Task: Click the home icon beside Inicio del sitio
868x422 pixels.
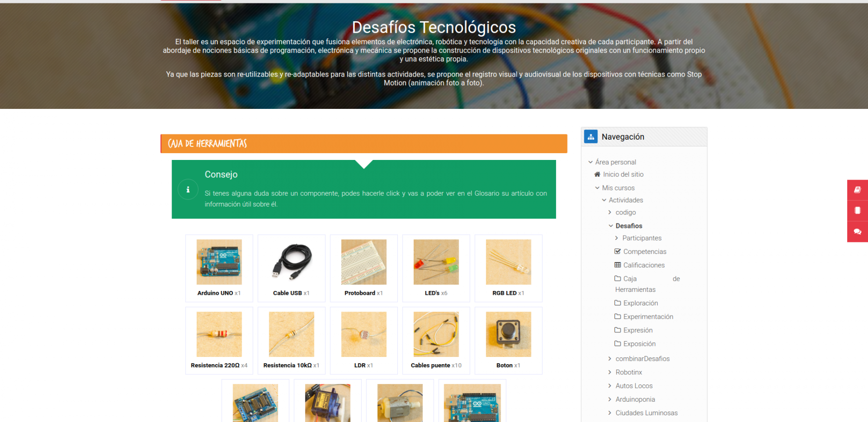Action: (x=597, y=174)
